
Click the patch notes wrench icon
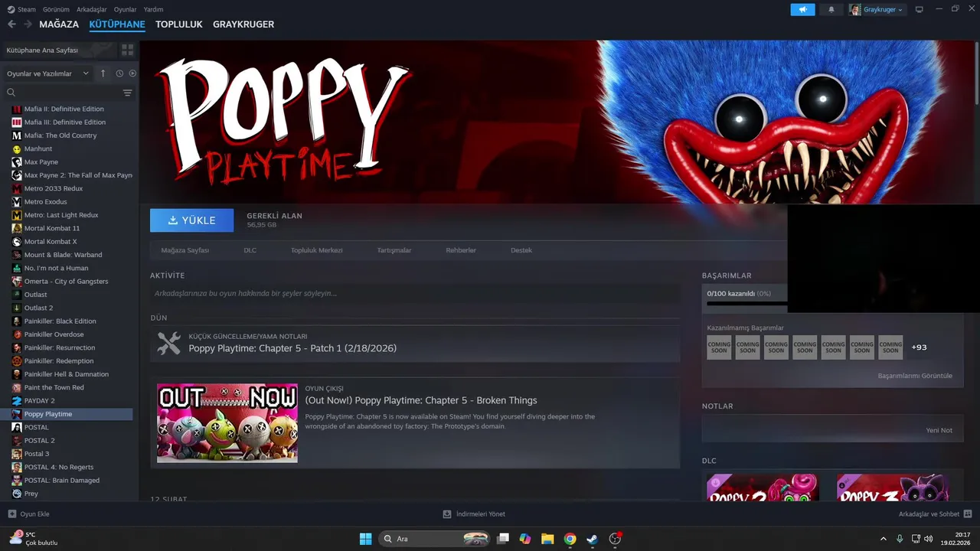pyautogui.click(x=169, y=343)
